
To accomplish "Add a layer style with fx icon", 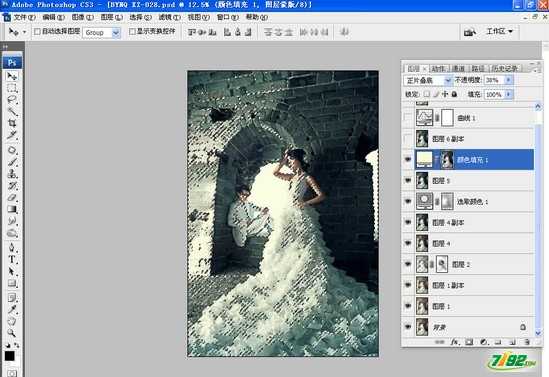I will coord(454,342).
